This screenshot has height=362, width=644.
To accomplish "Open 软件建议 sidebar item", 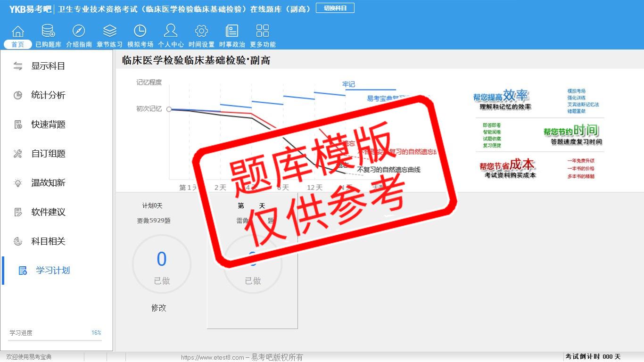I will click(48, 212).
